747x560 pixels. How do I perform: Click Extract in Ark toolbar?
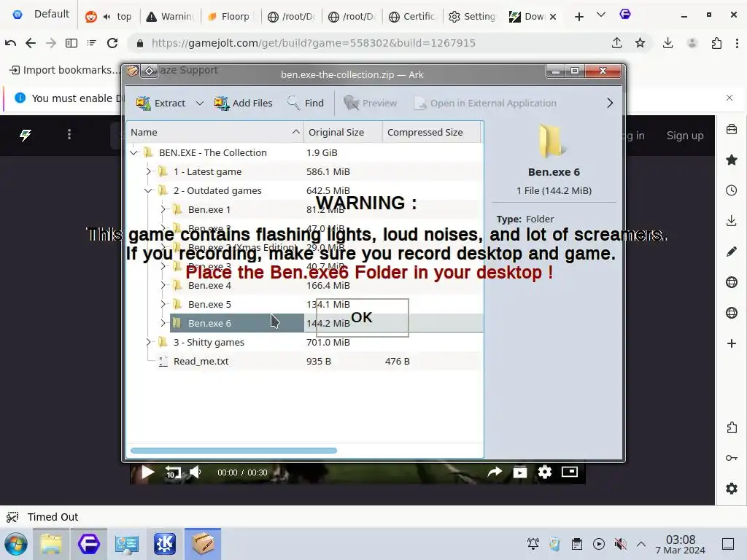pos(160,103)
